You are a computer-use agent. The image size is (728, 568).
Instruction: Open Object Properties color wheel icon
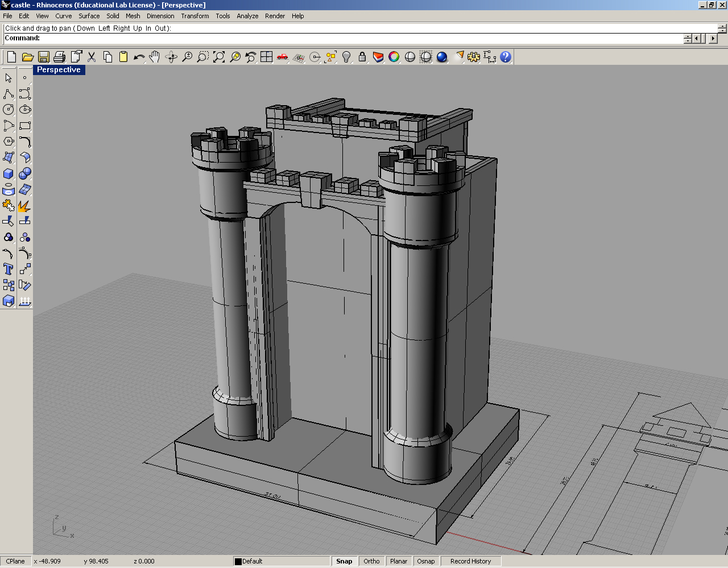click(394, 57)
